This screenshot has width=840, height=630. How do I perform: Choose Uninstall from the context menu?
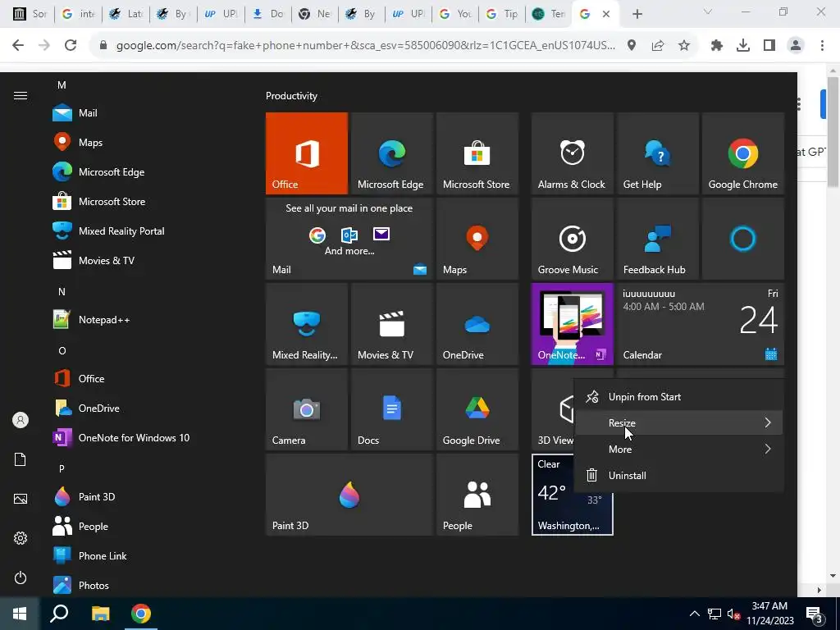click(678, 475)
